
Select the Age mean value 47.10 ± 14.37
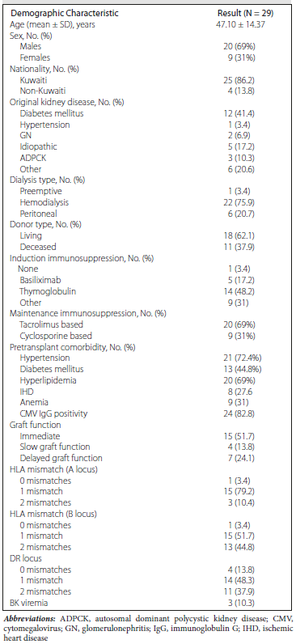246,24
